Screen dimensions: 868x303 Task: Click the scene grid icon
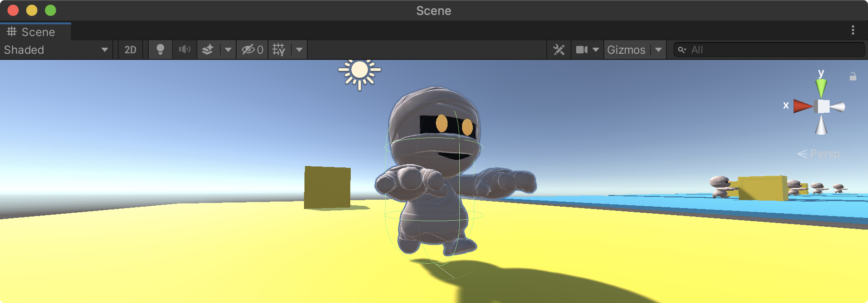[x=279, y=50]
